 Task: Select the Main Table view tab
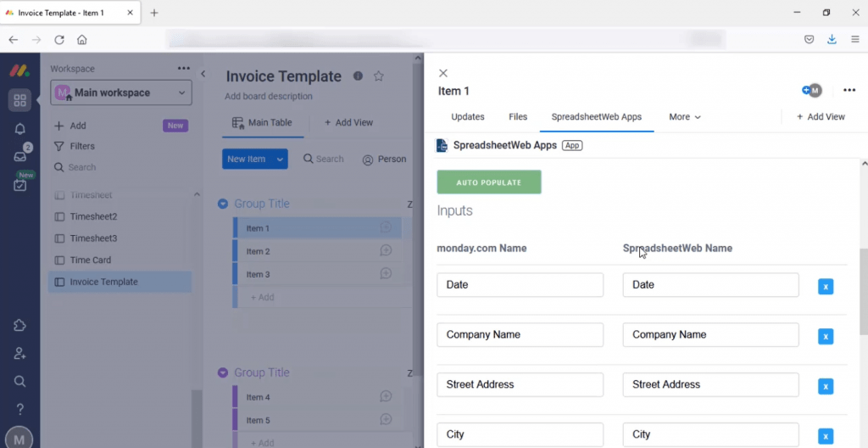click(x=263, y=122)
